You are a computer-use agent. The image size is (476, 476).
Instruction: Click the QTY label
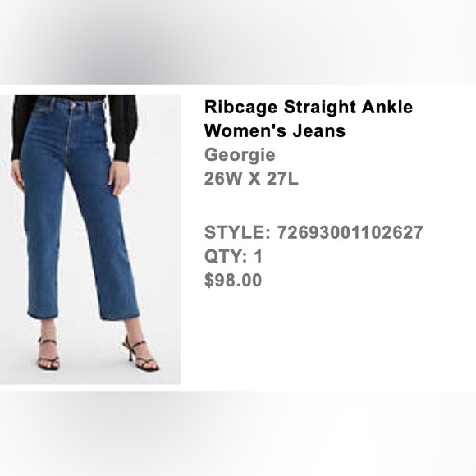coord(226,256)
